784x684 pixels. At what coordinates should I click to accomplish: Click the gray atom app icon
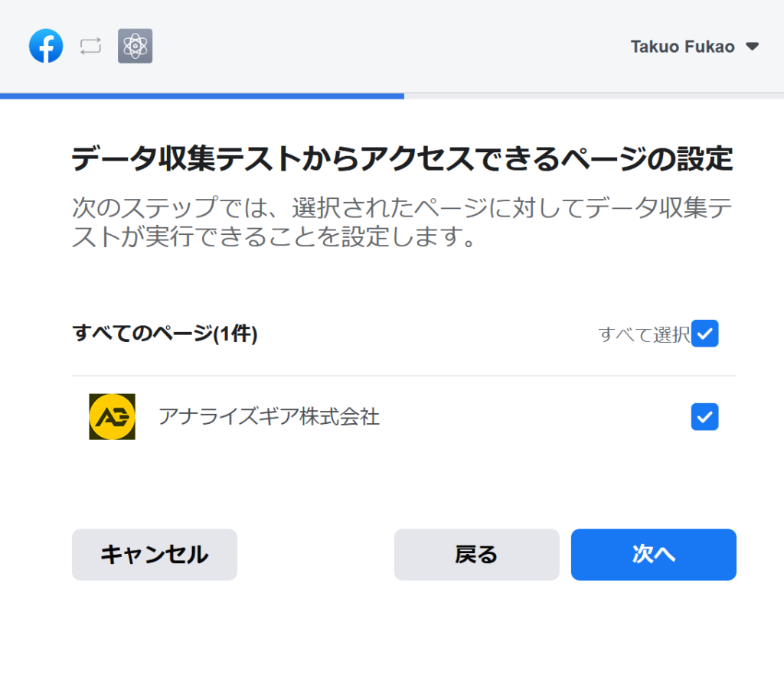coord(135,46)
